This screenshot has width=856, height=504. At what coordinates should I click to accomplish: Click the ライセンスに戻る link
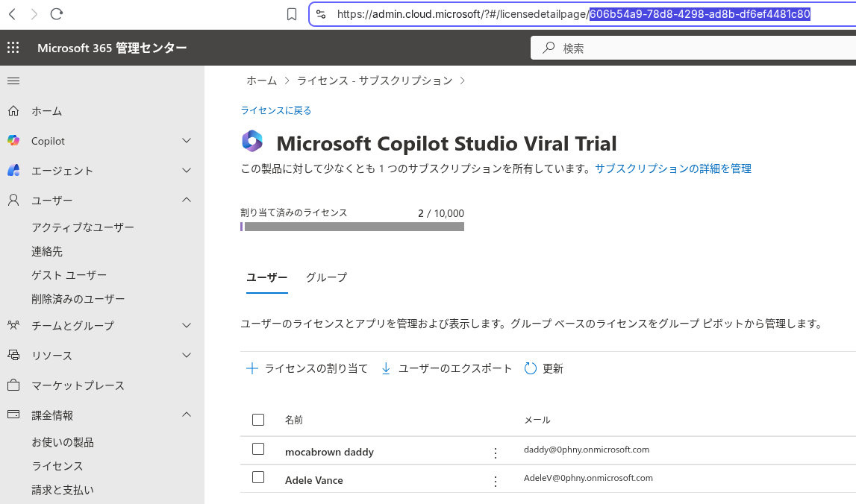[276, 110]
